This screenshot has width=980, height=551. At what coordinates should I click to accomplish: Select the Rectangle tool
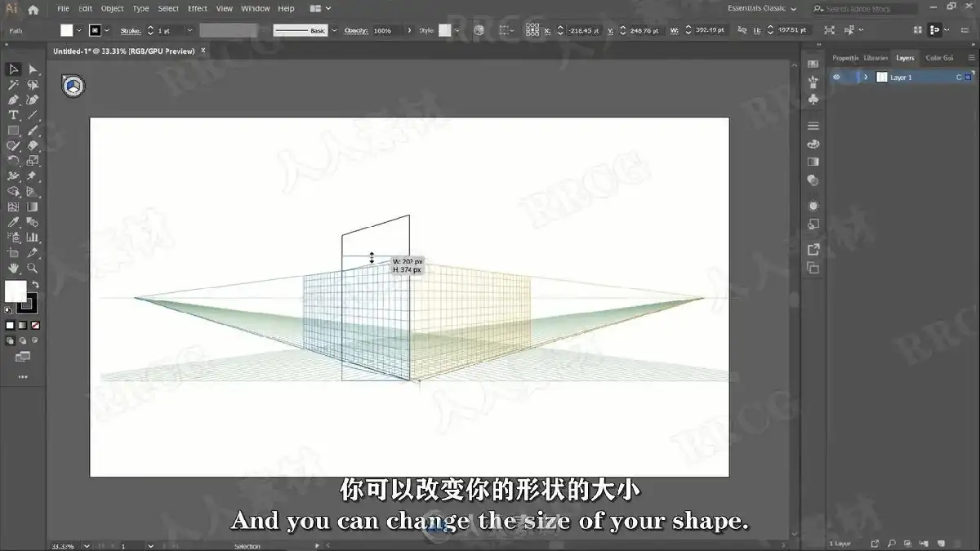14,131
